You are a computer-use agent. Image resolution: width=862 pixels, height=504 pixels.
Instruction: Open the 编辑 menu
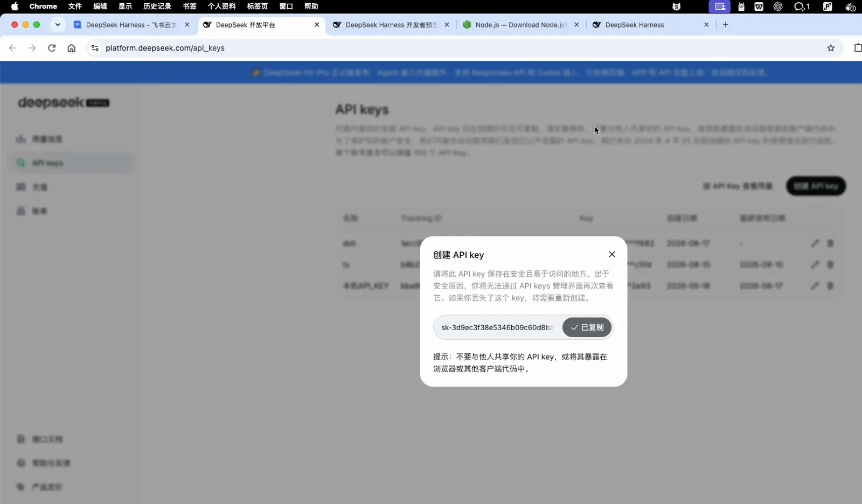[x=100, y=6]
